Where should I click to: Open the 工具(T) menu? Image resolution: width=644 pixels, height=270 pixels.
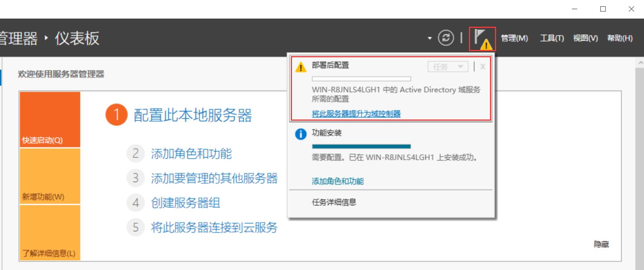click(552, 38)
